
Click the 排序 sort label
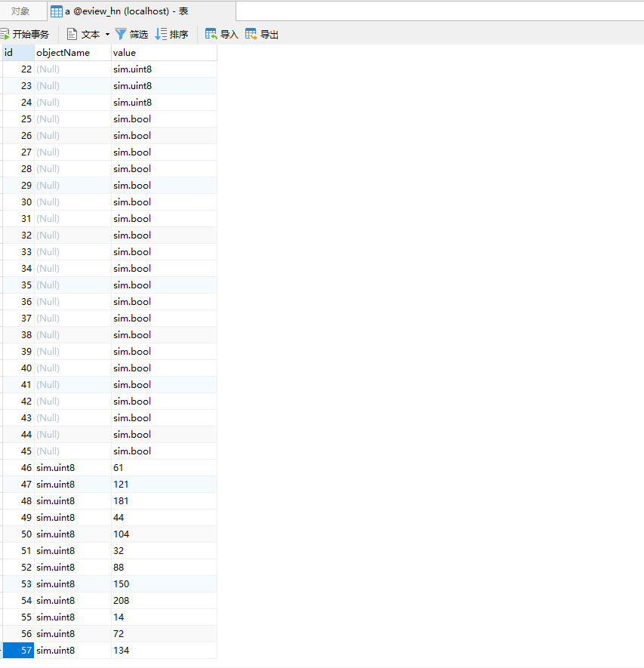[x=179, y=35]
